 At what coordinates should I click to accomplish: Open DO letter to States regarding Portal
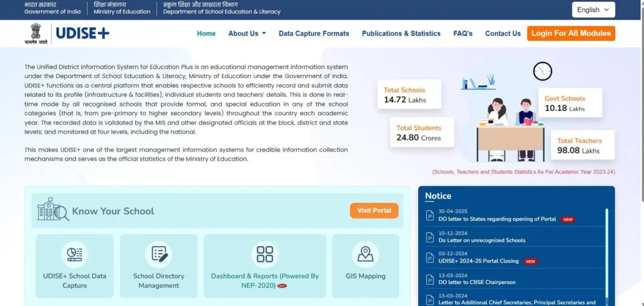click(x=497, y=219)
